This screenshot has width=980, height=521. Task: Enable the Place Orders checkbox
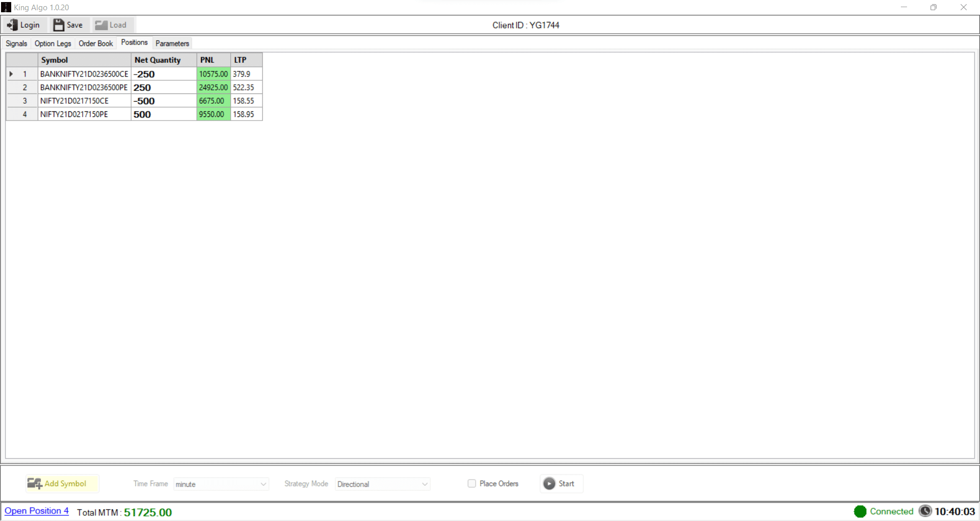coord(472,483)
